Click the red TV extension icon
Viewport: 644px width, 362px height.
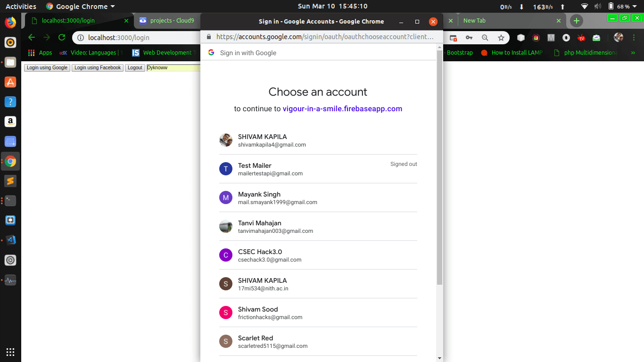581,38
